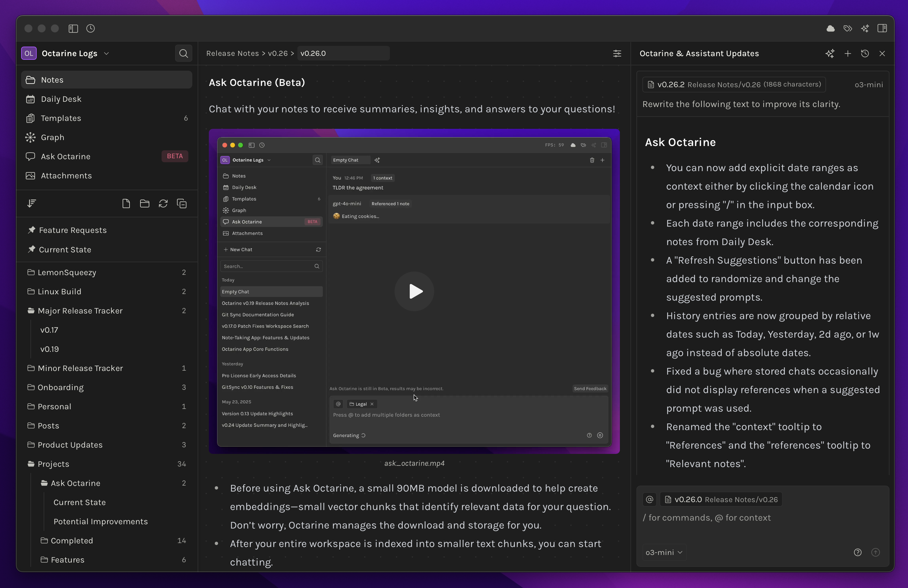The width and height of the screenshot is (908, 588).
Task: Toggle the left sidebar panel icon
Action: 73,29
